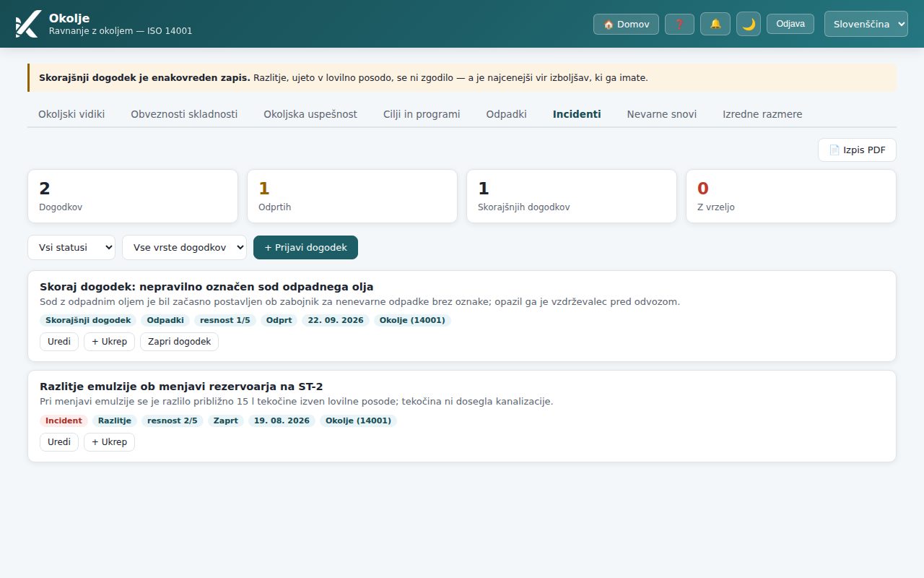Screen dimensions: 924x578
Task: Switch to the Odpadki tab
Action: coord(506,114)
